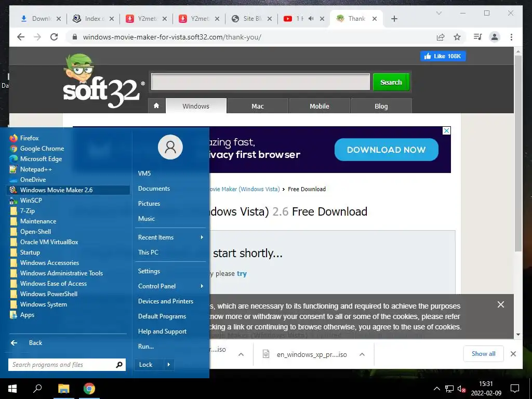This screenshot has height=399, width=532.
Task: Click the magnifier icon in Start search box
Action: (x=119, y=365)
